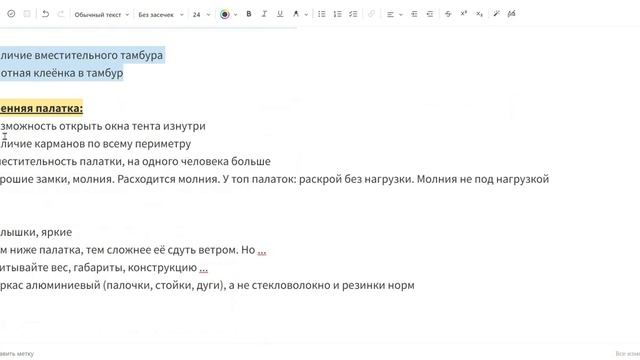The width and height of the screenshot is (640, 360).
Task: Toggle italic formatting
Action: (x=264, y=14)
